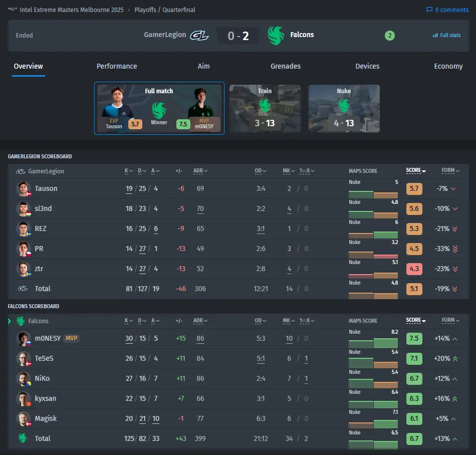Click the Falcons logo in scoreboard header
Image resolution: width=476 pixels, height=455 pixels.
coord(21,321)
